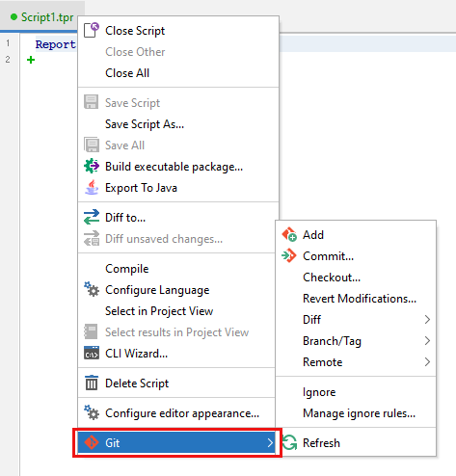Viewport: 456px width, 476px height.
Task: Expand the Diff submenu arrow
Action: pos(427,320)
